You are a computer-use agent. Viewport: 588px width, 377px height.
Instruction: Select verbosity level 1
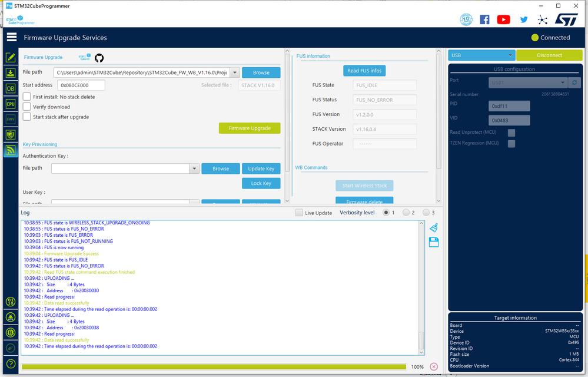(386, 212)
